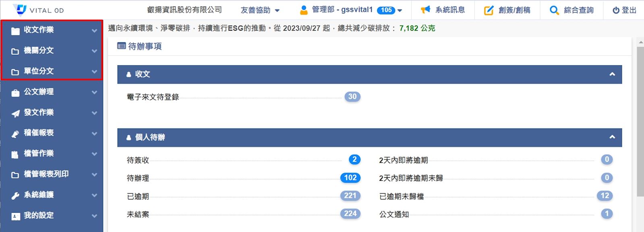Click the user avatar icon by 管理部

point(304,10)
